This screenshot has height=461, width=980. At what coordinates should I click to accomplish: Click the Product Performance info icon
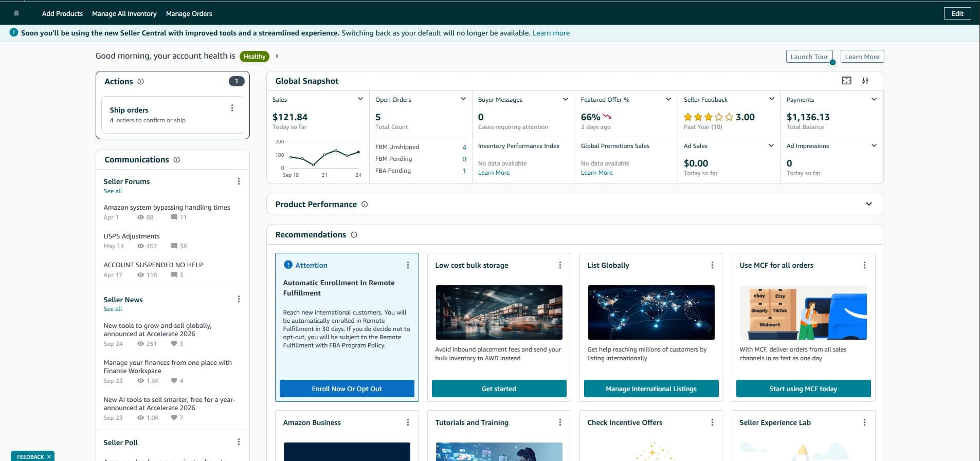point(365,205)
